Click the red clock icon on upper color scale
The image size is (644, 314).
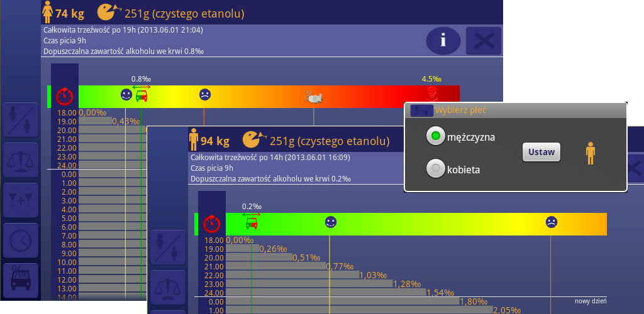click(x=64, y=96)
